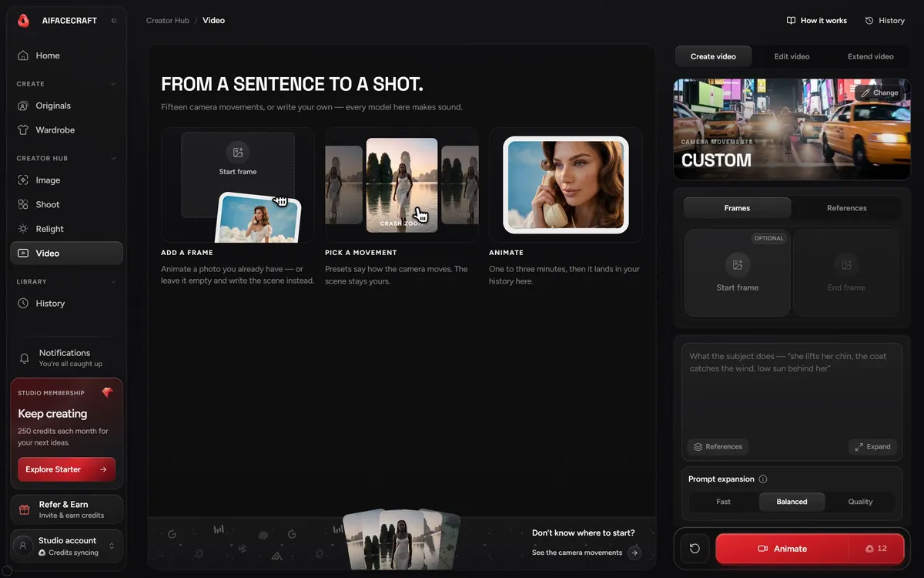Click the Notifications bell icon

pos(24,358)
